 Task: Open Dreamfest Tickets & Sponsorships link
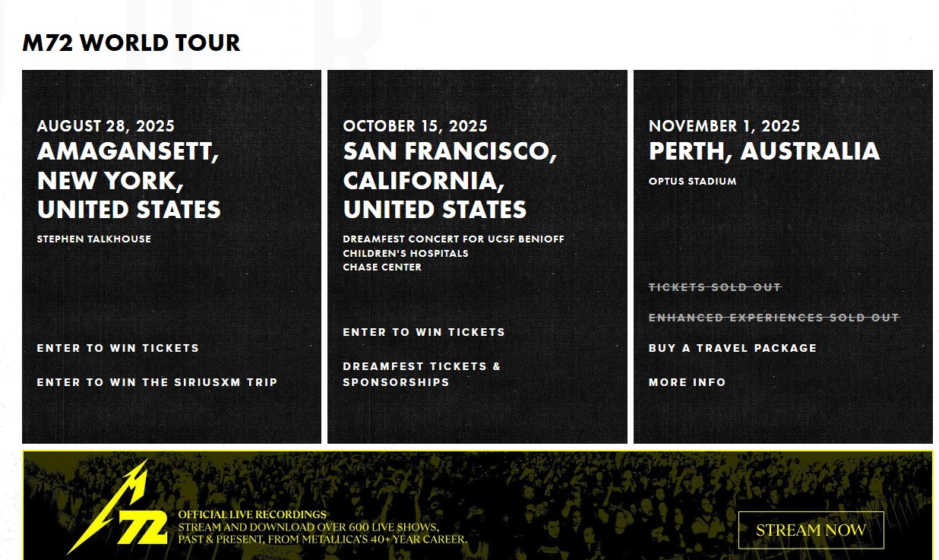[x=422, y=374]
